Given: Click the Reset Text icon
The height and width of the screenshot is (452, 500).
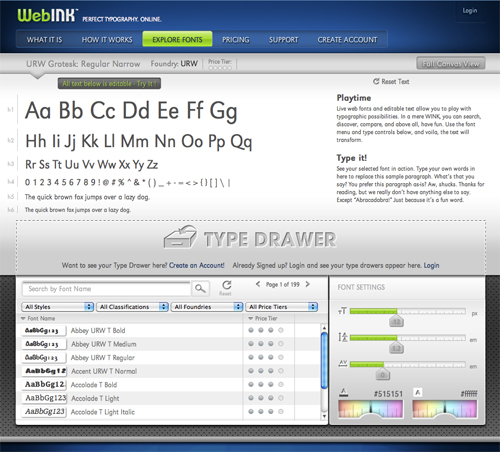Looking at the screenshot, I should [376, 81].
